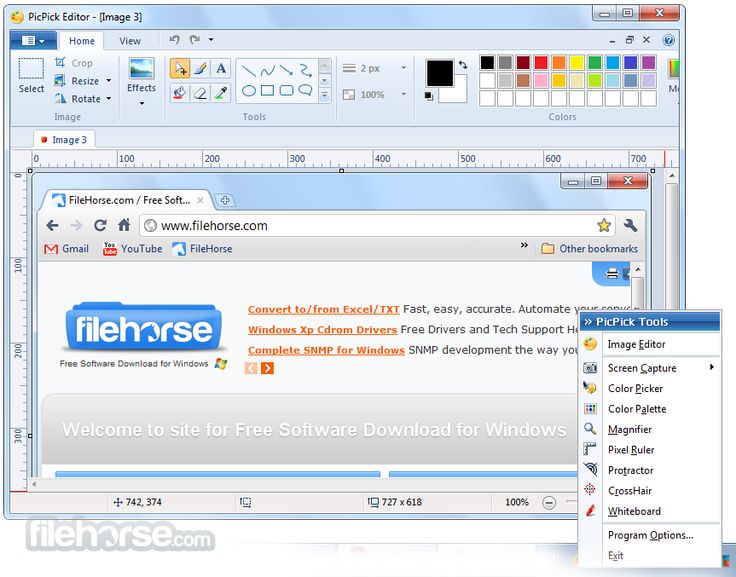
Task: Click Exit in PicPick Tools menu
Action: pyautogui.click(x=650, y=555)
